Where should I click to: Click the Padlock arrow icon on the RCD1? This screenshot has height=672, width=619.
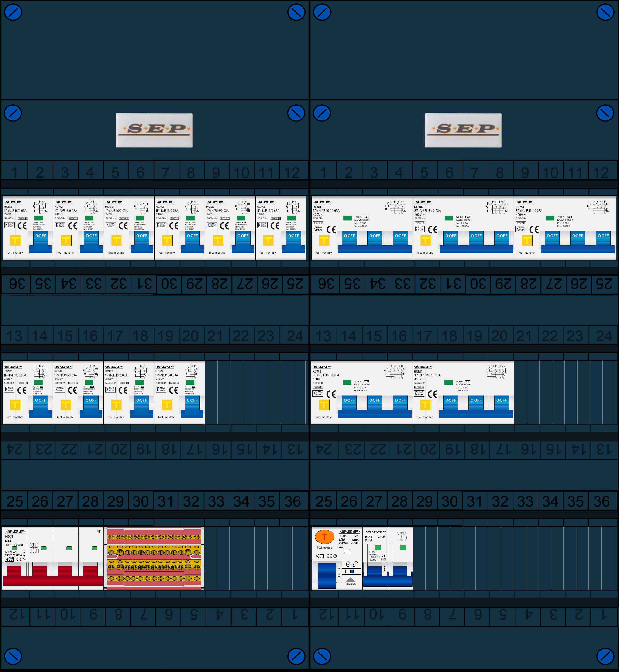click(x=350, y=579)
